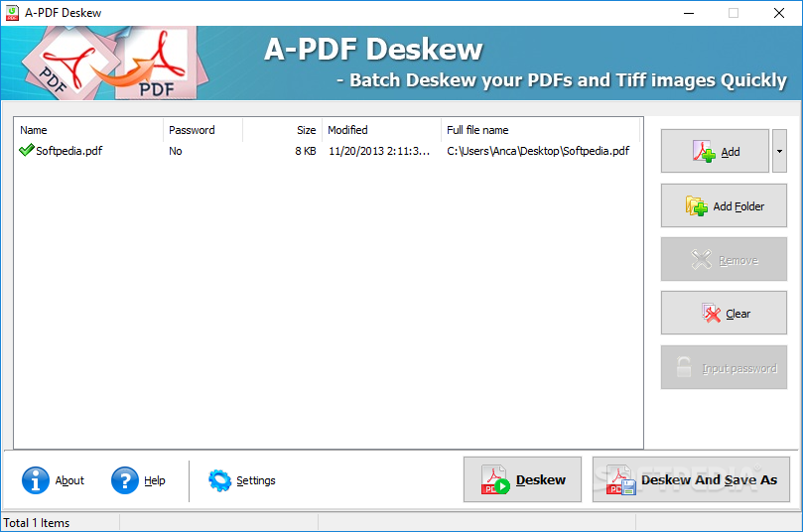Click the A-PDF Deskew title bar app icon
The width and height of the screenshot is (803, 532).
pos(12,13)
